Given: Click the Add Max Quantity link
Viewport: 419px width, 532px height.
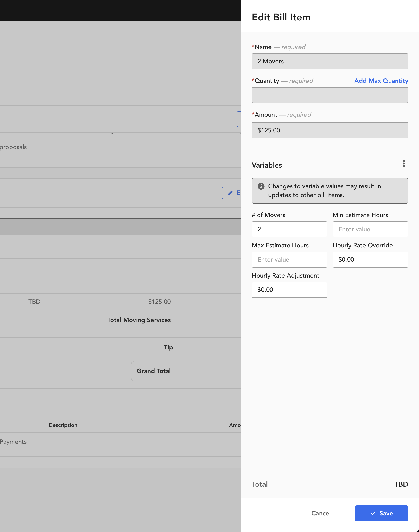Looking at the screenshot, I should (x=381, y=81).
